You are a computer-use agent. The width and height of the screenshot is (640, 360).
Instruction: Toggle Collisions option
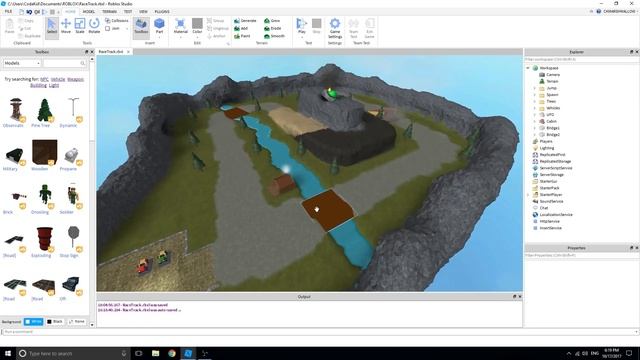[x=117, y=20]
